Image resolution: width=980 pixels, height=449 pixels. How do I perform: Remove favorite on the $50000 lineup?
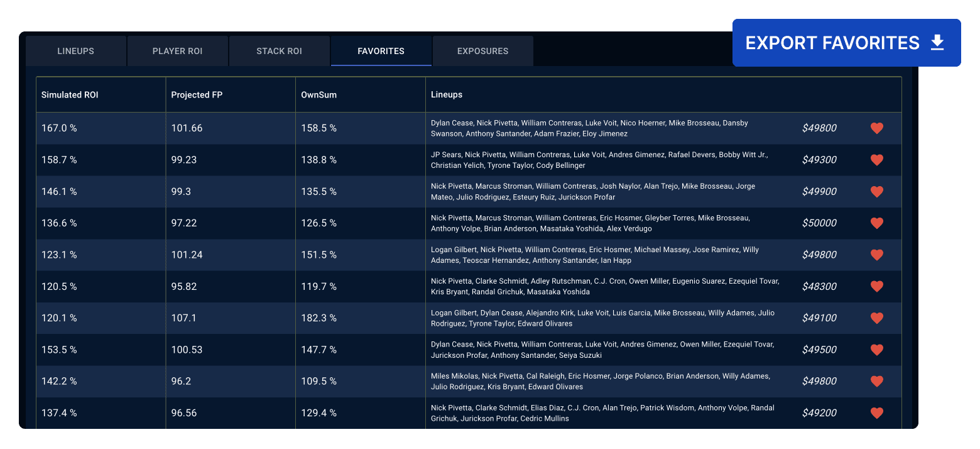pyautogui.click(x=877, y=223)
